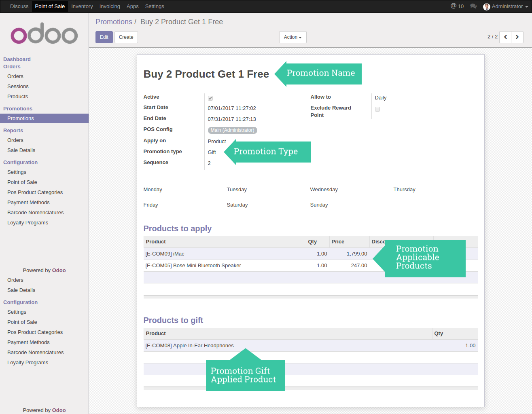The image size is (532, 414).
Task: Click the Saturday label
Action: coord(237,205)
